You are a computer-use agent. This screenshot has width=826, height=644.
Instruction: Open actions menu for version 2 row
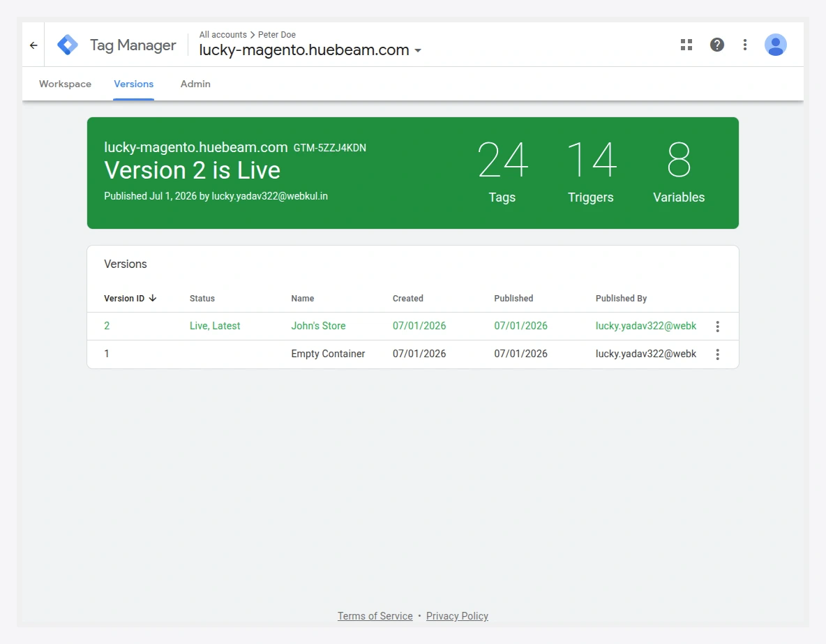point(717,327)
